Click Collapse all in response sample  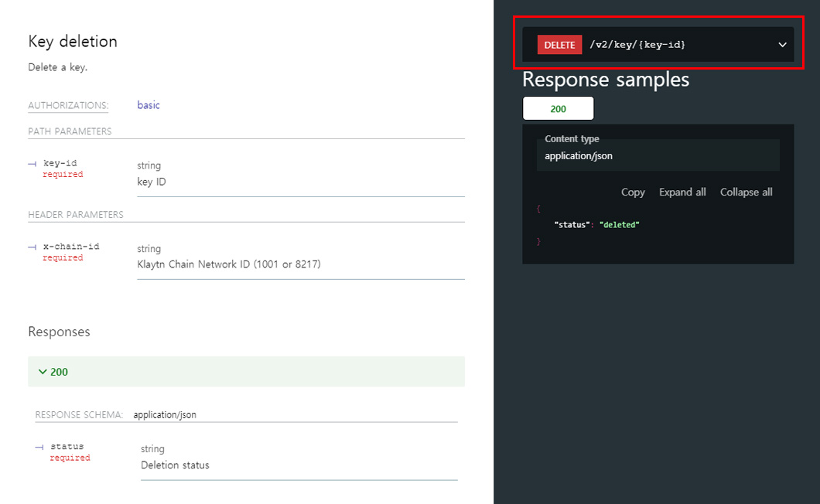[747, 192]
